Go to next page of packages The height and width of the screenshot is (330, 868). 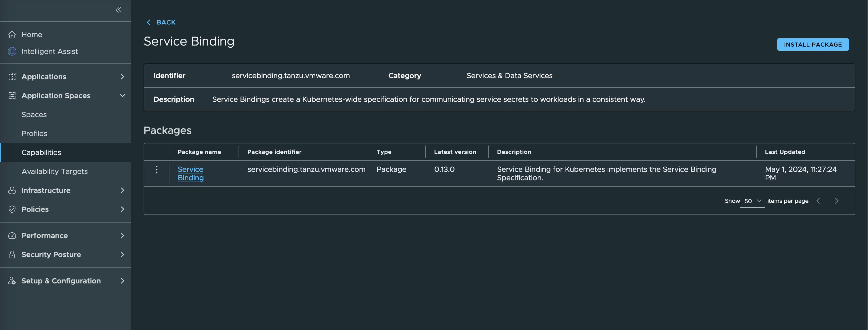click(837, 201)
